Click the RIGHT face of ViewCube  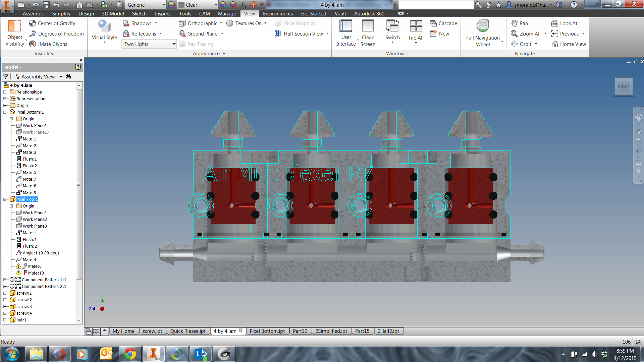(x=624, y=87)
